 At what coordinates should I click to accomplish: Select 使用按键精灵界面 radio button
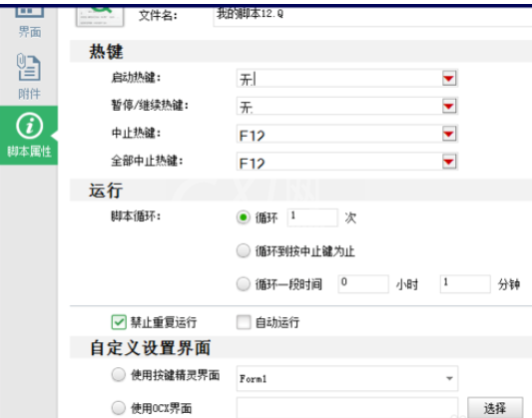click(119, 375)
